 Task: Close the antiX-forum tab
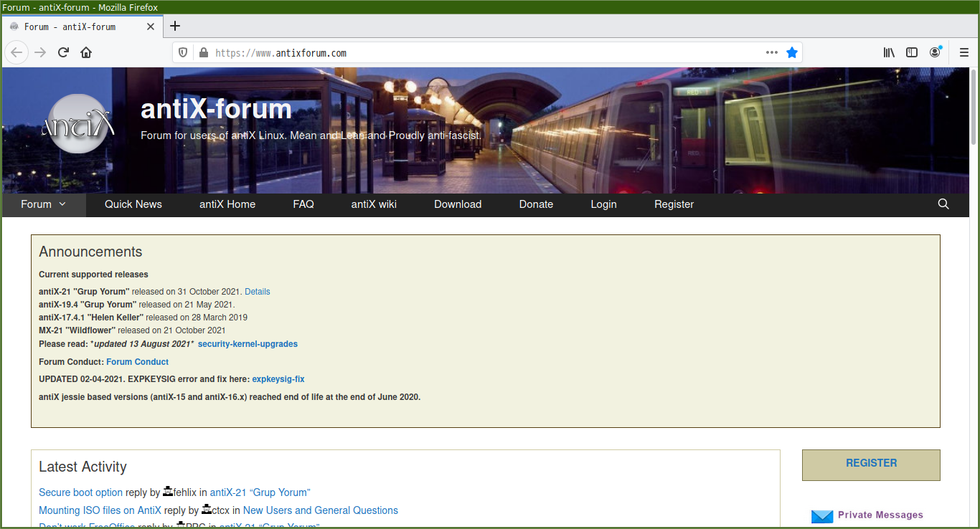(151, 27)
